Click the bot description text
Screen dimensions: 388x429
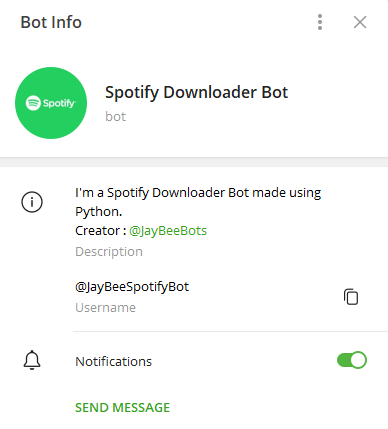[198, 211]
